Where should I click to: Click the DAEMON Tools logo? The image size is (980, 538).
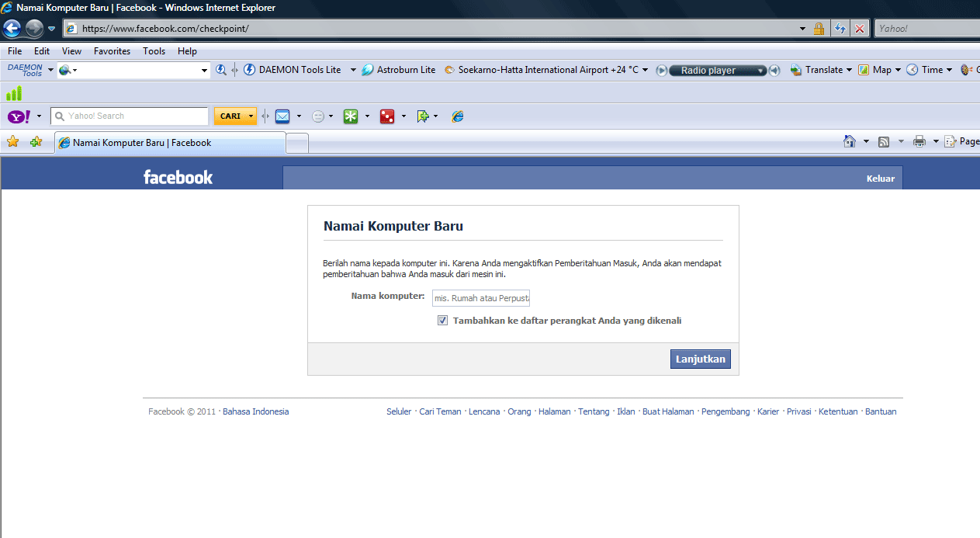(26, 70)
